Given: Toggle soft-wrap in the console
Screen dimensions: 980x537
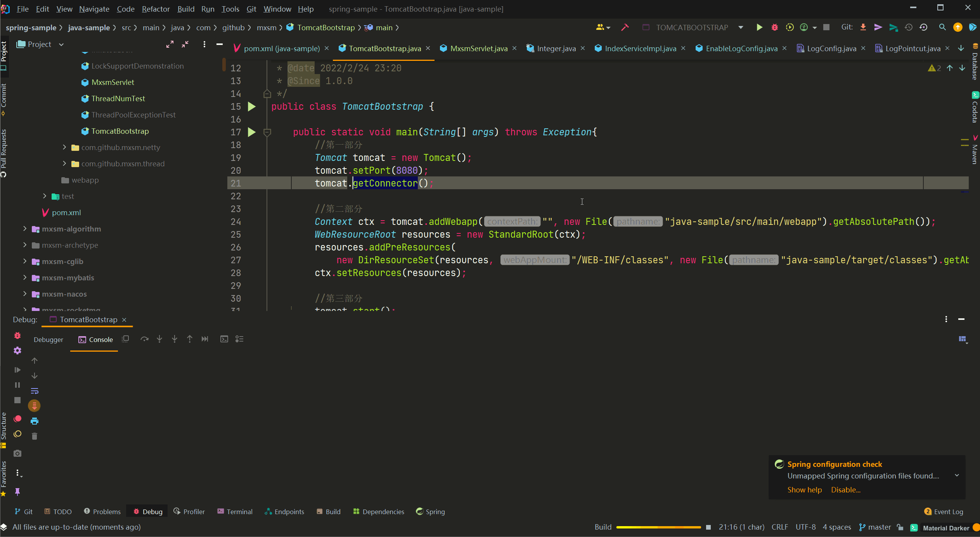Looking at the screenshot, I should (35, 391).
